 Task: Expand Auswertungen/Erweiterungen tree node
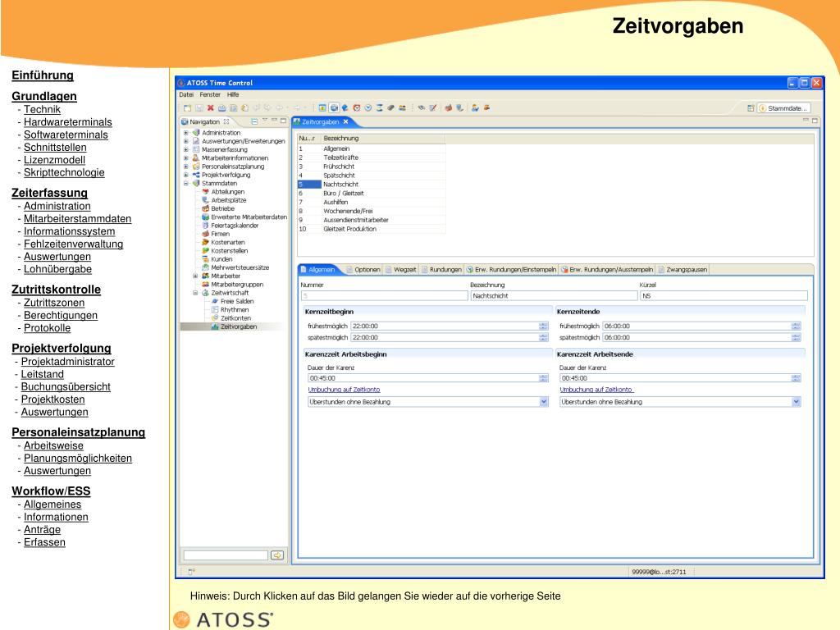[x=186, y=141]
